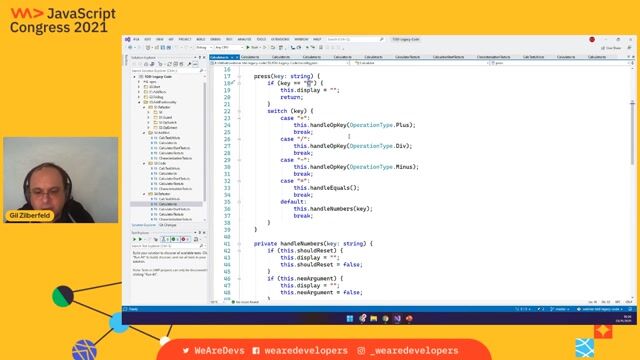Select CharacterizationTests.ts under 04 Refactor folder
Screen dimensions: 640x360
(175, 219)
